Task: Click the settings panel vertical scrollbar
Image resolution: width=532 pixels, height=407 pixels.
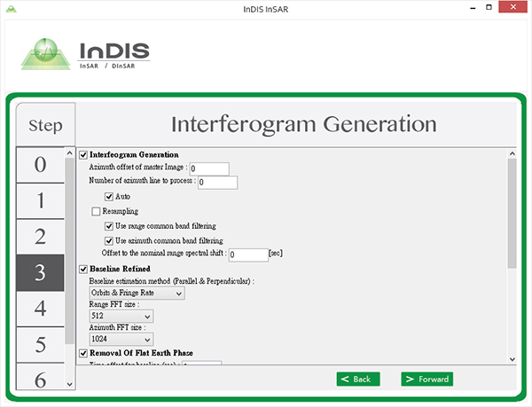Action: tap(512, 213)
